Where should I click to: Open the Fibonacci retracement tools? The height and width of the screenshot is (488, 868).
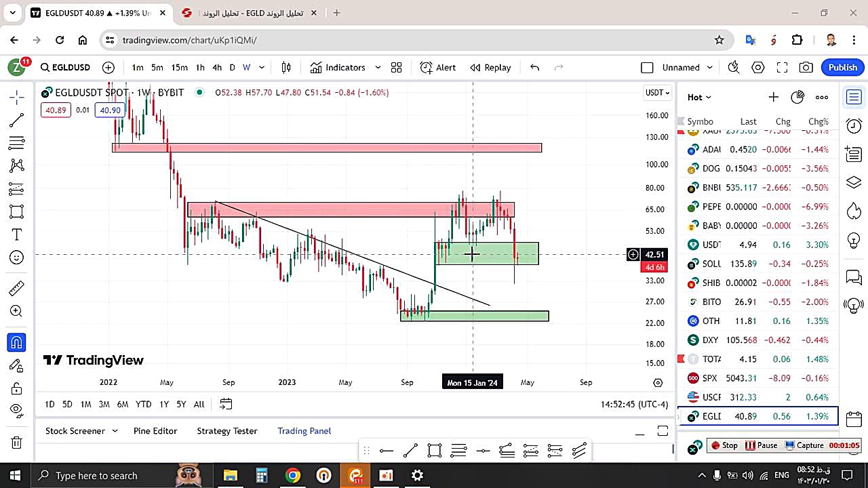[x=17, y=143]
